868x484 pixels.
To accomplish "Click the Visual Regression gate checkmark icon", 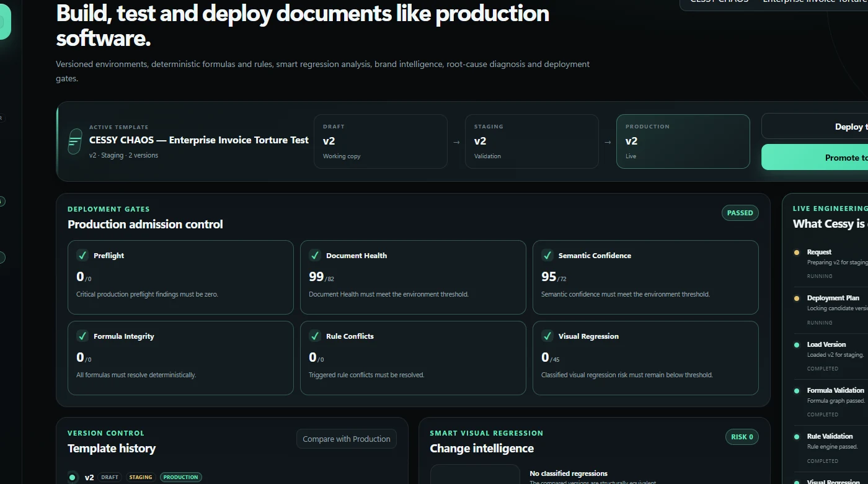I will click(547, 336).
